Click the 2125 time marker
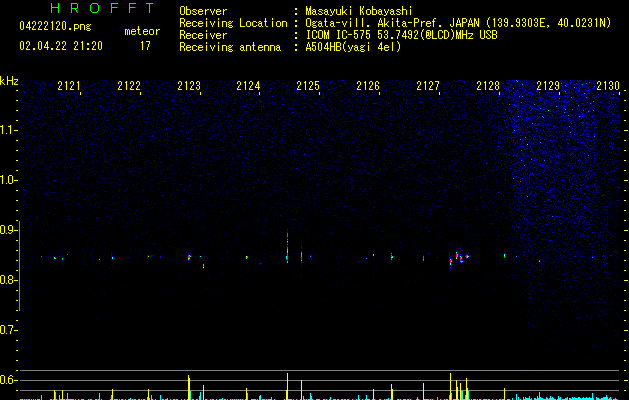 pos(308,86)
